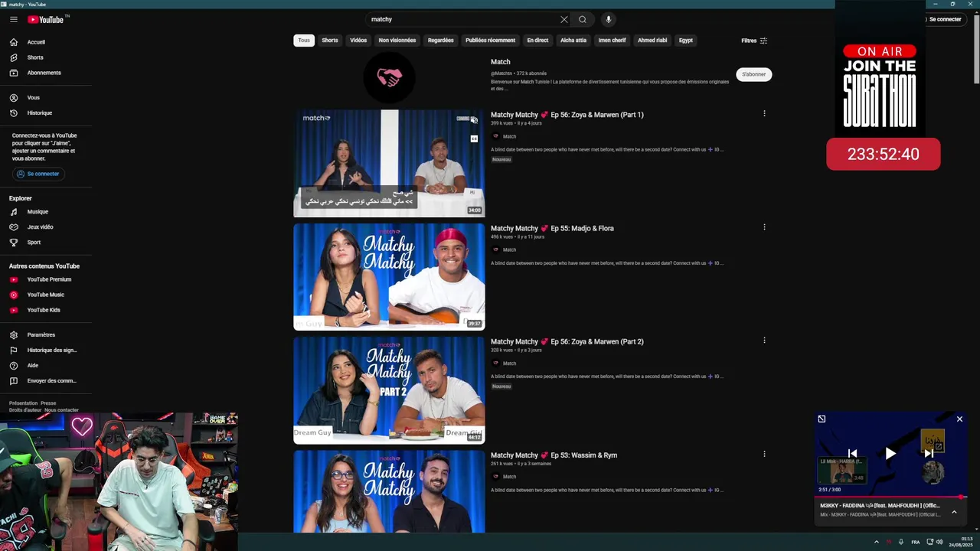The height and width of the screenshot is (551, 980).
Task: Expand the miniplayer to full page
Action: [x=822, y=419]
